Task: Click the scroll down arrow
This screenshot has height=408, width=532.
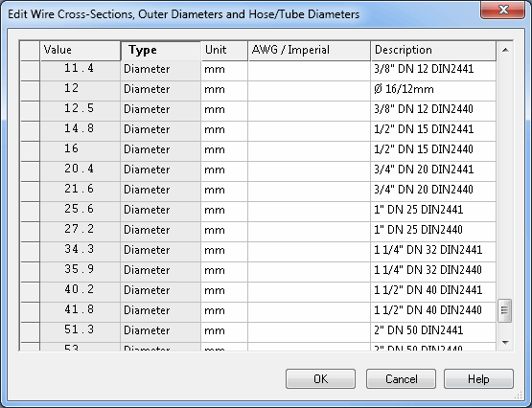Action: (x=505, y=343)
